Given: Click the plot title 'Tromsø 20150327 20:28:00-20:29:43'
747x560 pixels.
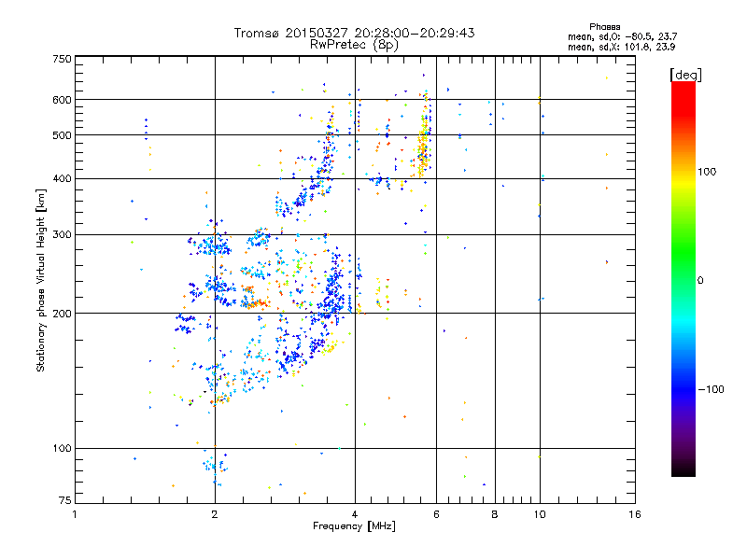Looking at the screenshot, I should pos(354,33).
